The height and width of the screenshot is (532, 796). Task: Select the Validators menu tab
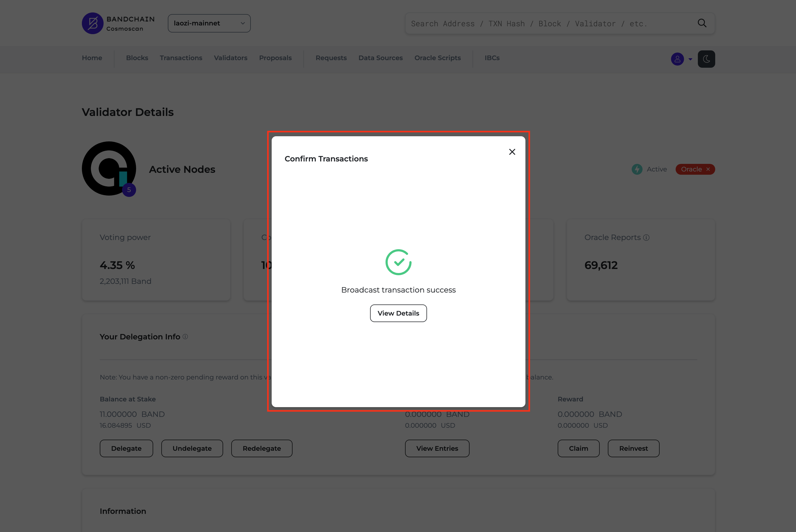coord(230,58)
